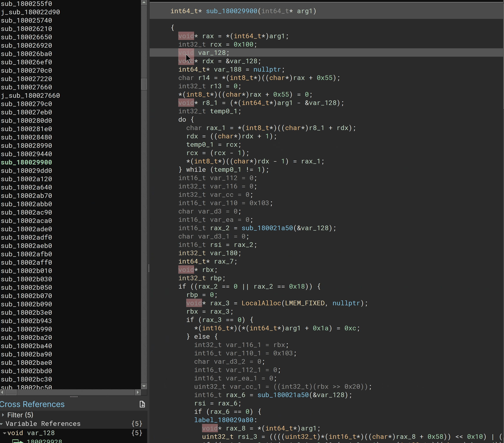This screenshot has height=443, width=504.
Task: Select sub_180029440 in the function list
Action: 27,154
